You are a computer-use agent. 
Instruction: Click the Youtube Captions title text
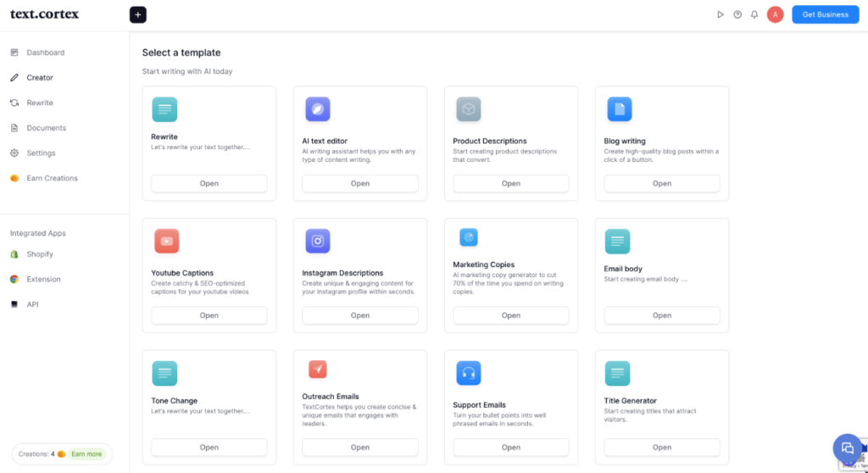pyautogui.click(x=182, y=273)
